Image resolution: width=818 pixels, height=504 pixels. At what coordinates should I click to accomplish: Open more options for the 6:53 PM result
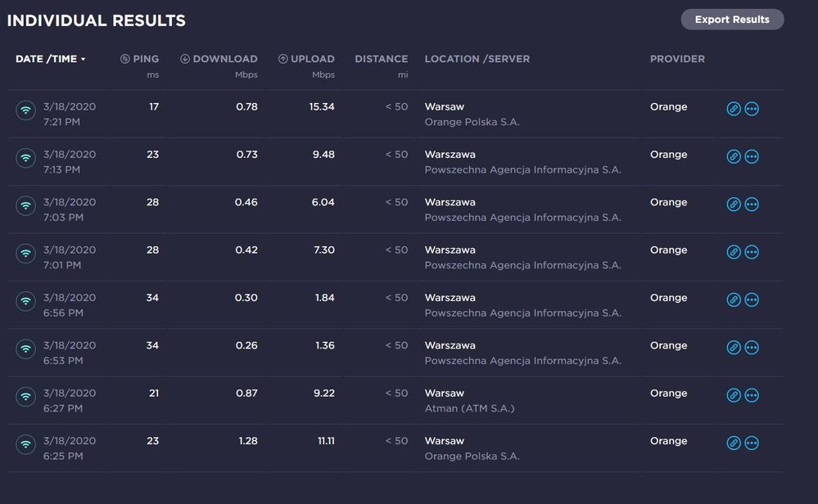752,348
